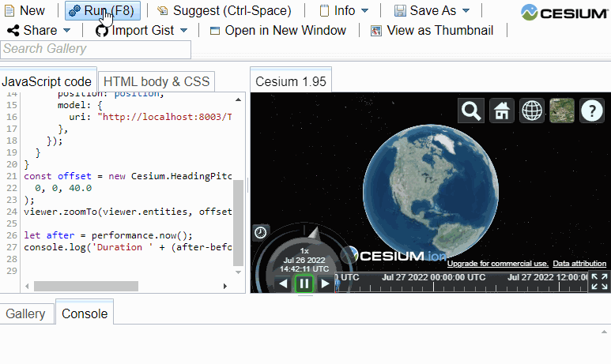Image resolution: width=611 pixels, height=364 pixels.
Task: Open the base layer imagery picker
Action: (x=562, y=111)
